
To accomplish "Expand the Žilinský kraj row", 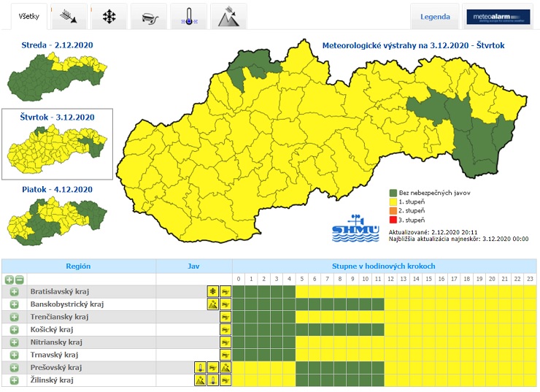I will click(14, 380).
